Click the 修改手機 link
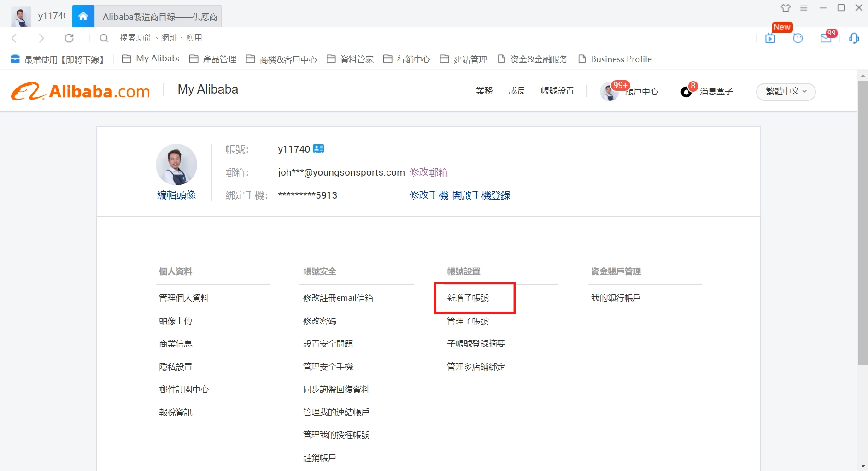Screen dimensions: 868x471 (428, 195)
